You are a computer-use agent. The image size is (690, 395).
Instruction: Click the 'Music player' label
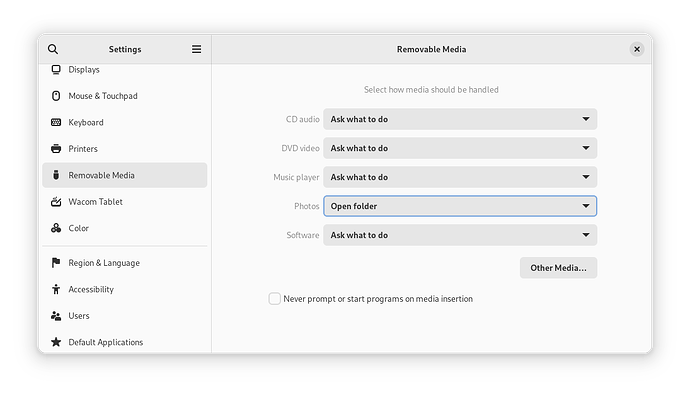click(x=296, y=177)
